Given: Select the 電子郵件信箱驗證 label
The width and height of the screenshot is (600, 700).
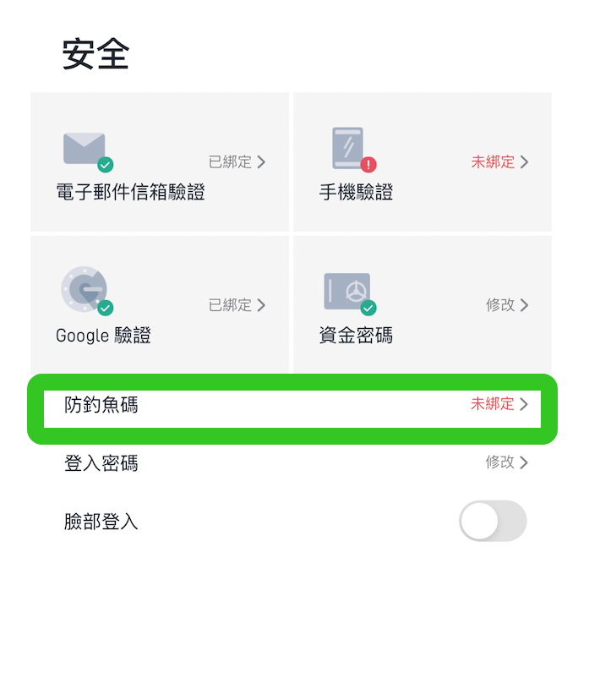Looking at the screenshot, I should click(x=130, y=193).
